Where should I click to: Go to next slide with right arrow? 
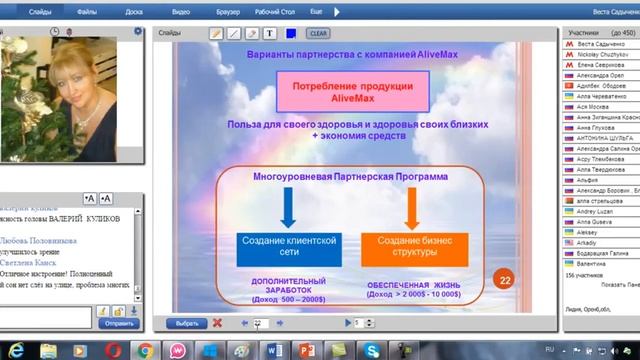(x=280, y=323)
